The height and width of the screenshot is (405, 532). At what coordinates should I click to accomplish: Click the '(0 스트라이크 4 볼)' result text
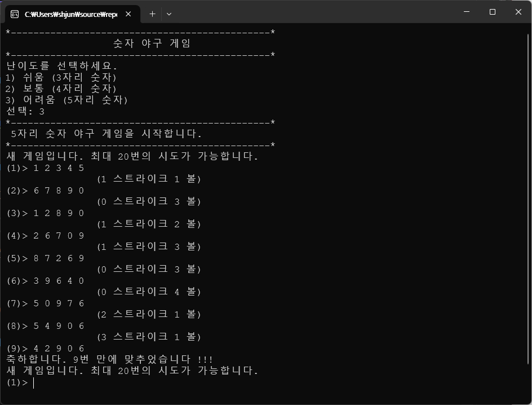pyautogui.click(x=149, y=292)
